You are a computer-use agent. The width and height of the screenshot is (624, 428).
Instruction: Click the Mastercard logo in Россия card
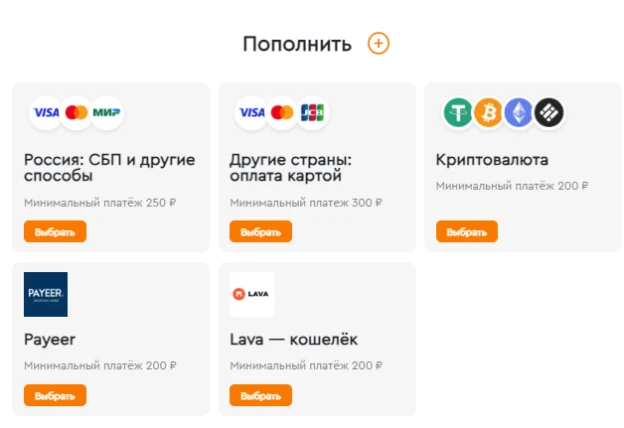coord(76,113)
